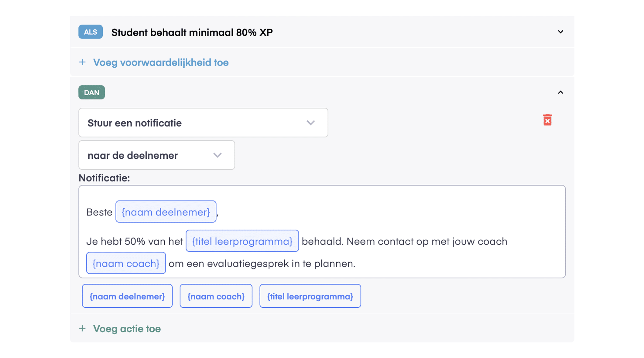Click the plus icon beside Voeg voorwaardelijkheid toe
This screenshot has width=644, height=358.
point(82,62)
